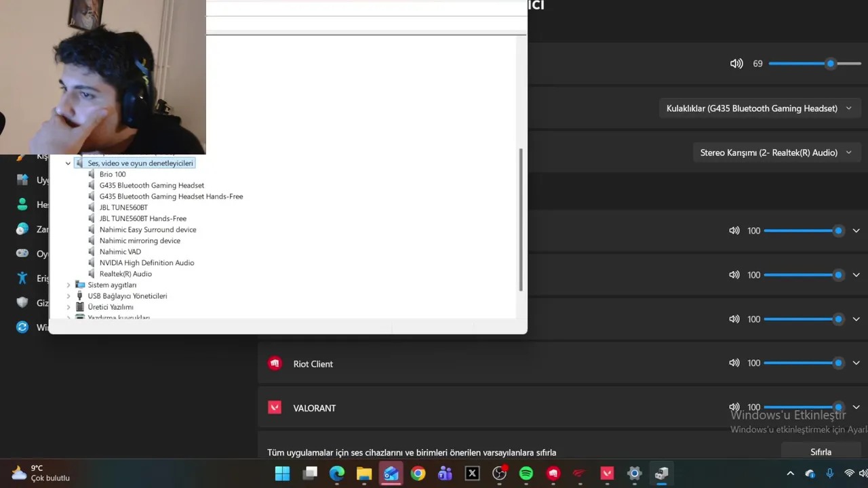Click the VALORANT app icon in the mixer
Image resolution: width=868 pixels, height=488 pixels.
pos(275,407)
